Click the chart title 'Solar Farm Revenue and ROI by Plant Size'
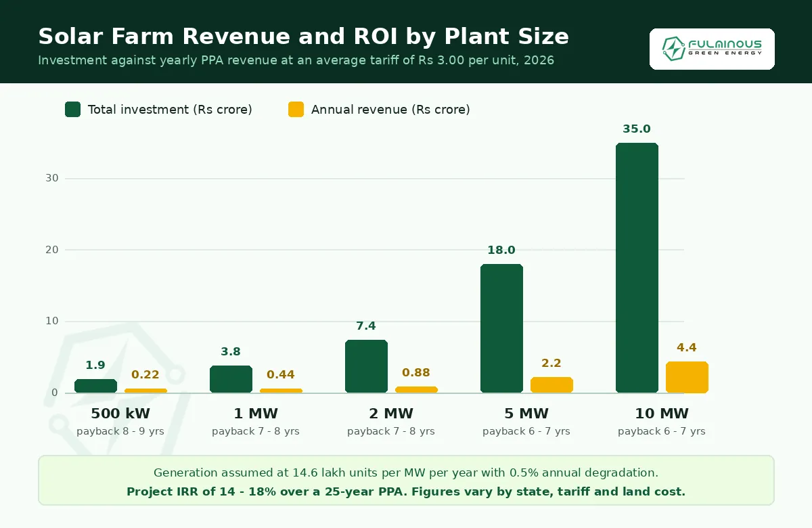The height and width of the screenshot is (528, 812). [x=303, y=36]
